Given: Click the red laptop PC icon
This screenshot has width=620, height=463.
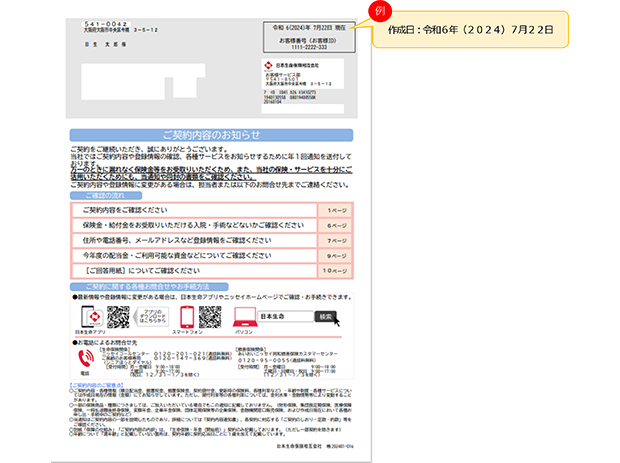Looking at the screenshot, I should point(241,316).
